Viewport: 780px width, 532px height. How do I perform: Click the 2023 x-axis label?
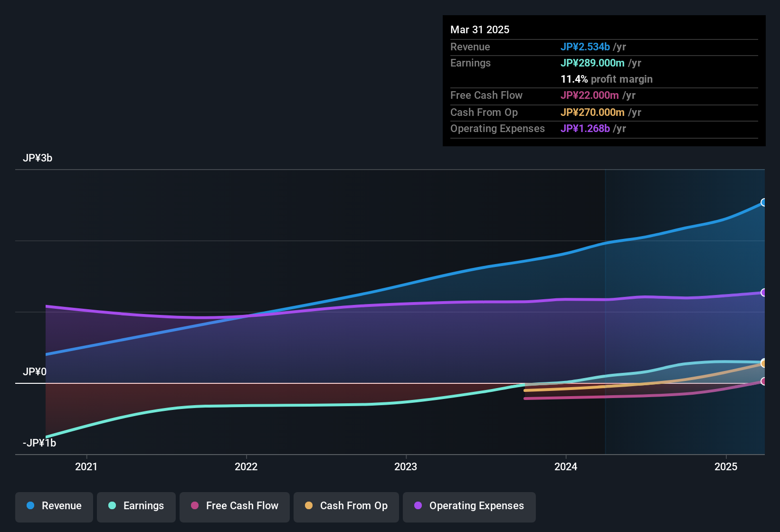pos(406,466)
